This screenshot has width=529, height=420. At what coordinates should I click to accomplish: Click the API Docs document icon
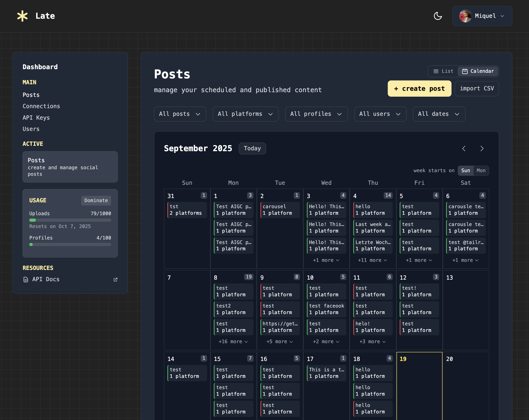point(26,279)
